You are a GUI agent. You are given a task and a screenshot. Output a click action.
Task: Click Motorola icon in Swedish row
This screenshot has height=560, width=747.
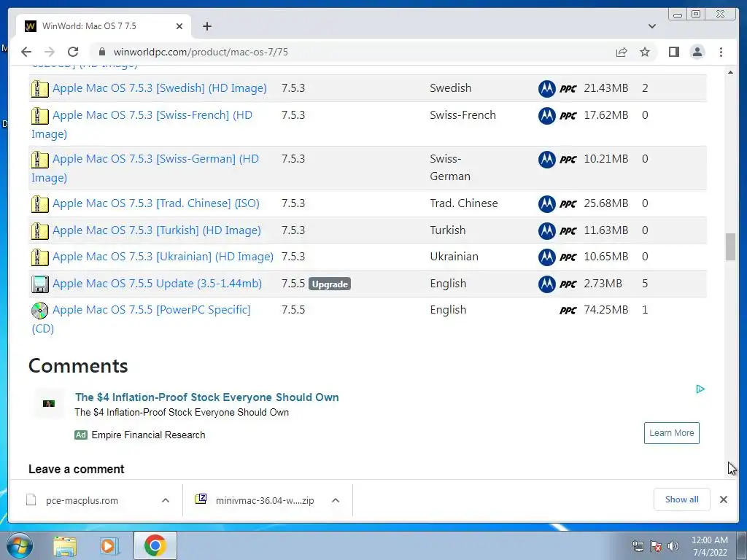[547, 88]
